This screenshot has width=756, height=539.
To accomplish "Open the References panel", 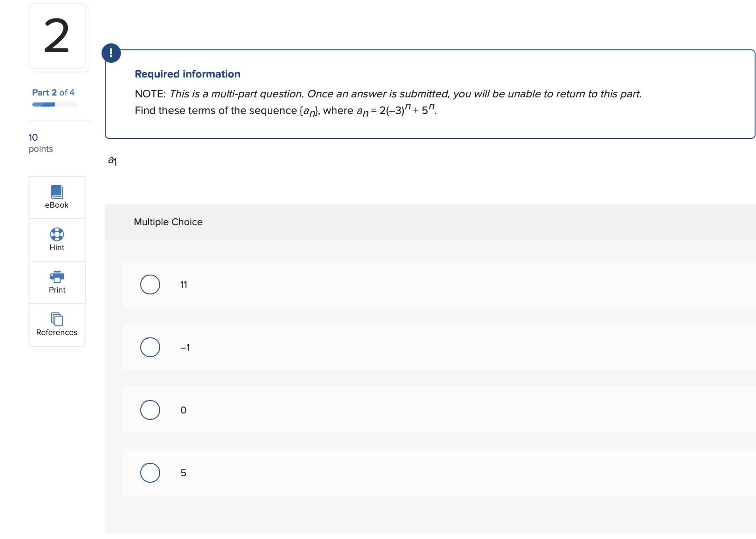I will [x=56, y=325].
